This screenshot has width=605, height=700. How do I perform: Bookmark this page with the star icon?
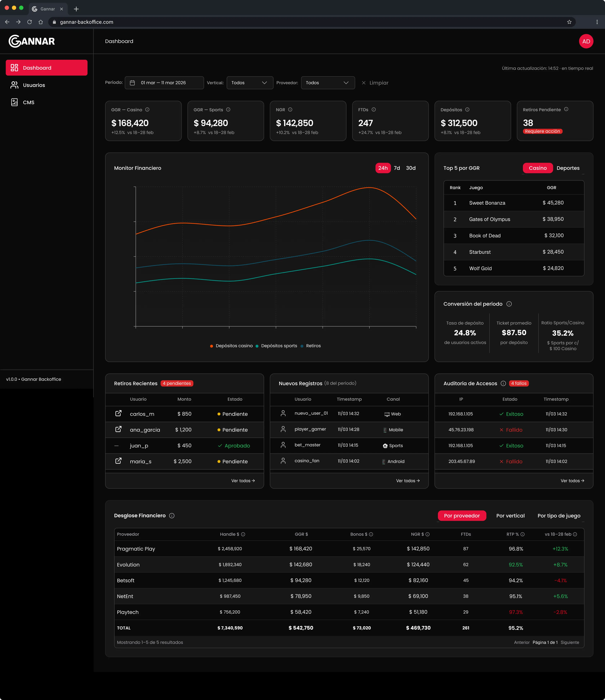coord(569,22)
